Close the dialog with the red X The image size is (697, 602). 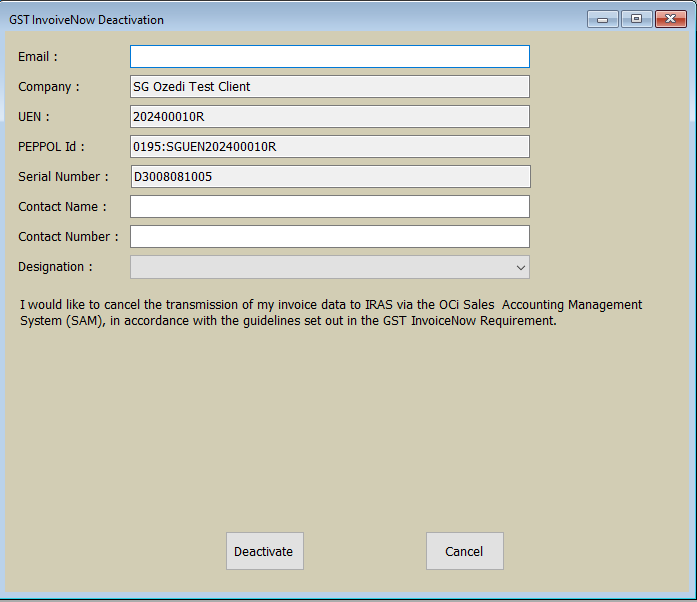coord(670,19)
